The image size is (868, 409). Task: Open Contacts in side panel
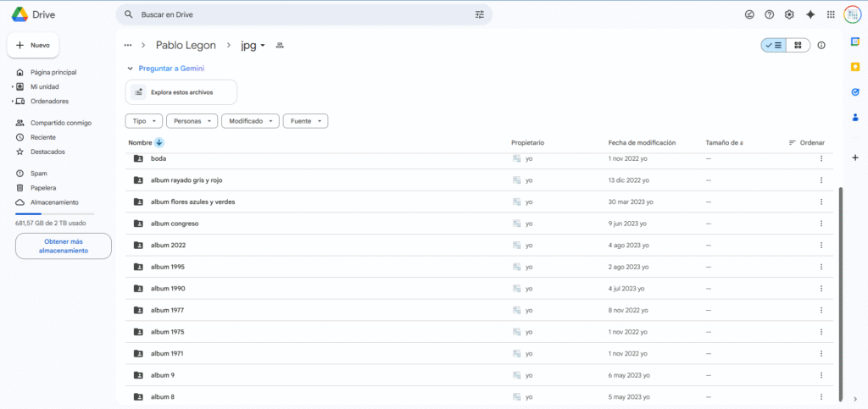[855, 117]
